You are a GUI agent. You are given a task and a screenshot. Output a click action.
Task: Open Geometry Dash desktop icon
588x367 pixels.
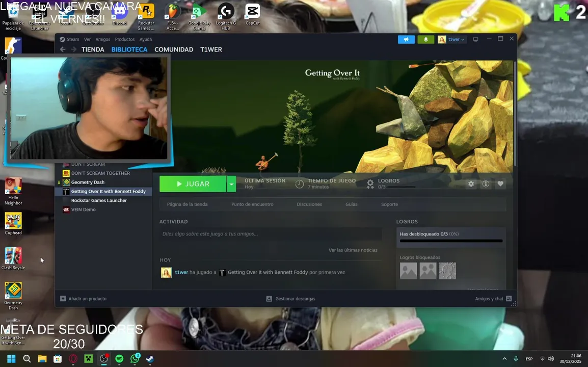click(x=13, y=296)
